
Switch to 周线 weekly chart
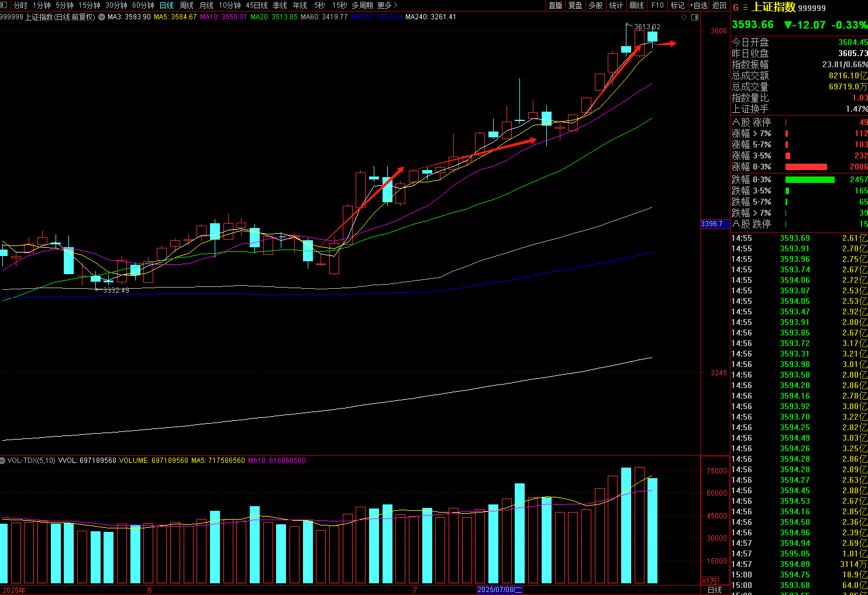(187, 5)
